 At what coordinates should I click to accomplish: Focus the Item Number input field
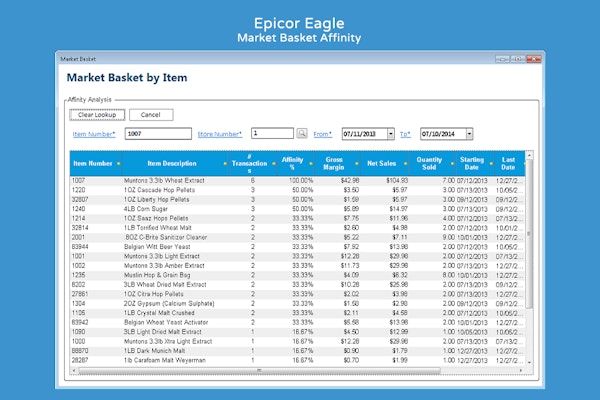(158, 133)
